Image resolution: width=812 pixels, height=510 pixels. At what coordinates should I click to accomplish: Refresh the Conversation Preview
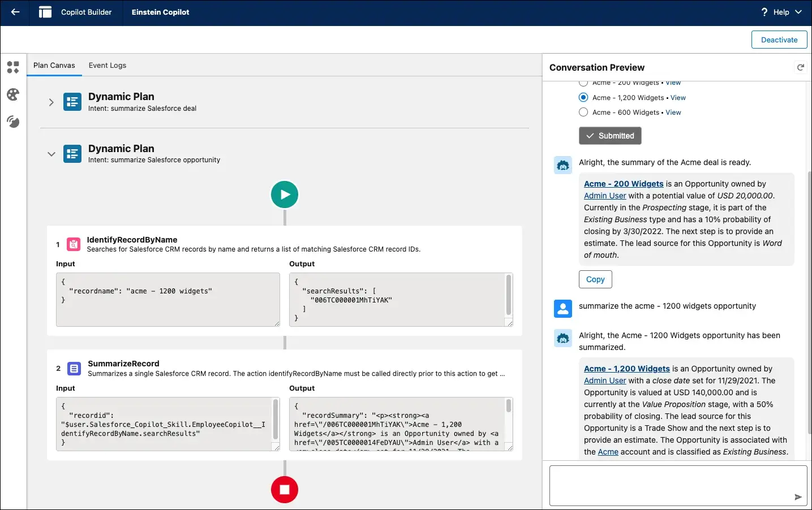(801, 67)
